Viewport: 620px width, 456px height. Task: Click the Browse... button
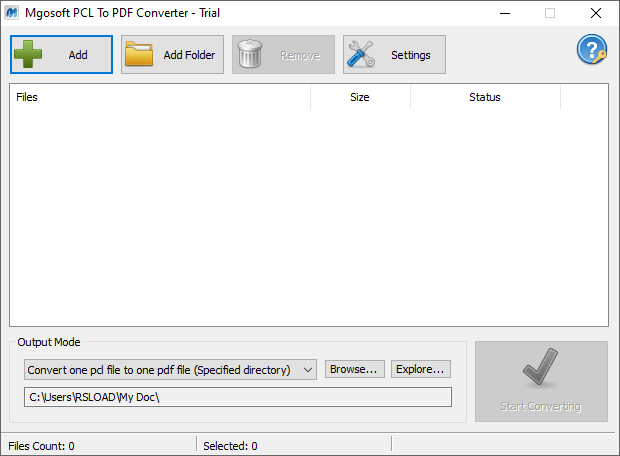[x=355, y=369]
